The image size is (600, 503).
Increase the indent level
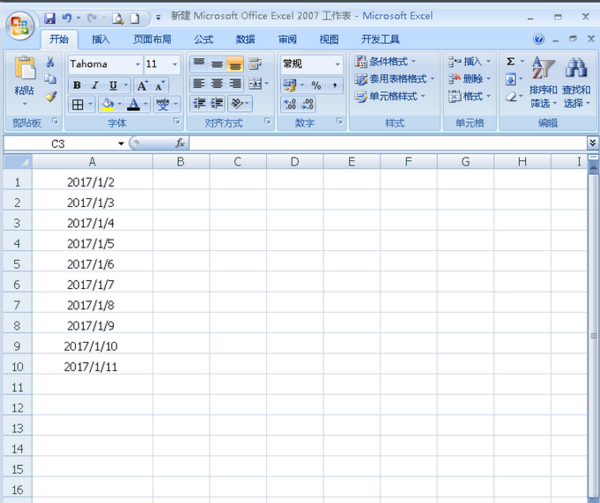pos(217,103)
